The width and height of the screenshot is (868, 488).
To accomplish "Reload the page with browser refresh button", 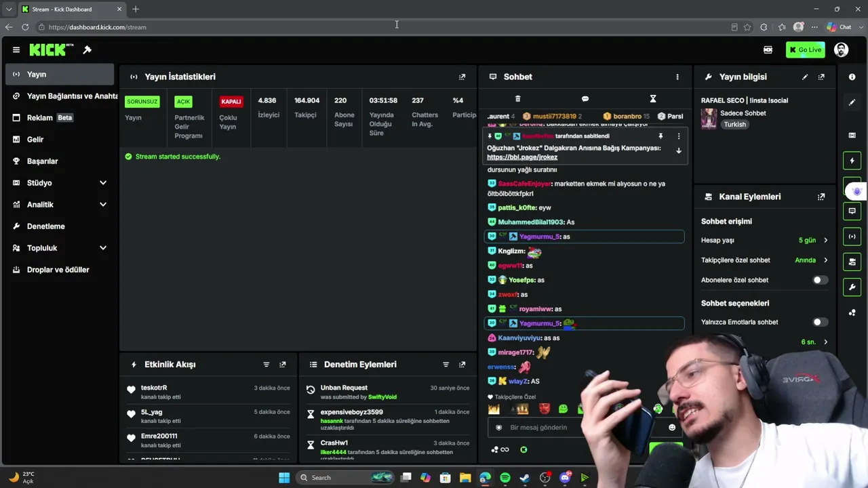I will point(25,27).
